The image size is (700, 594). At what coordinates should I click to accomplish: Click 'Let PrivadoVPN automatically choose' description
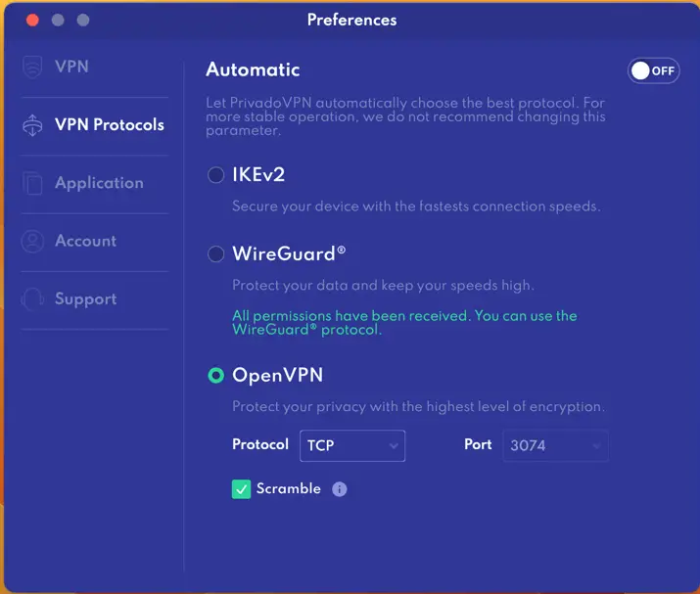coord(405,116)
